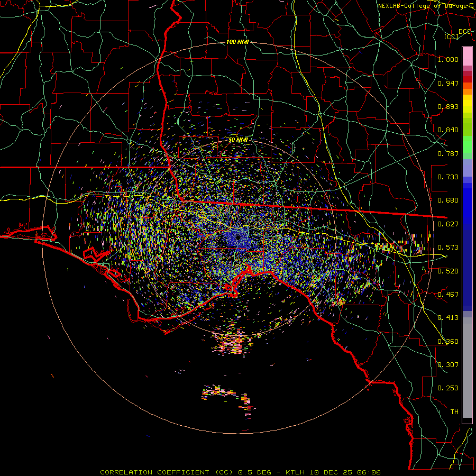Click the radar site center dot
This screenshot has width=476, height=476.
pos(238,237)
